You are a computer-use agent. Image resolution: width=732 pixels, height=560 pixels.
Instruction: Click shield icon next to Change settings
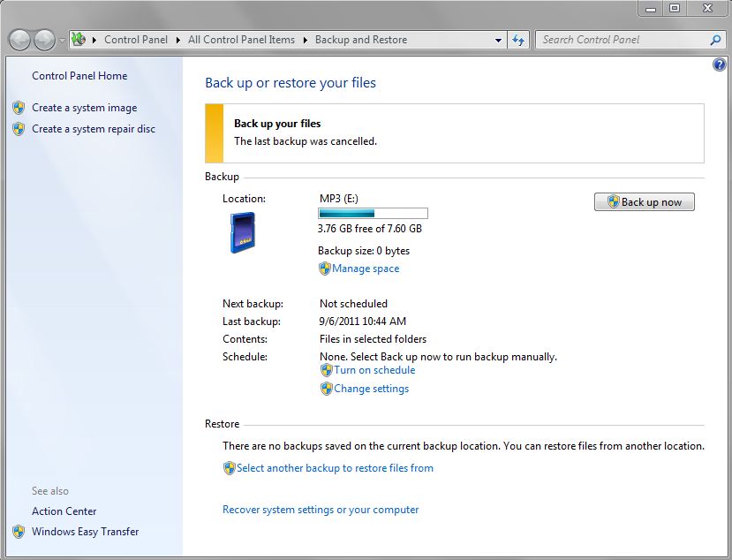pos(327,389)
